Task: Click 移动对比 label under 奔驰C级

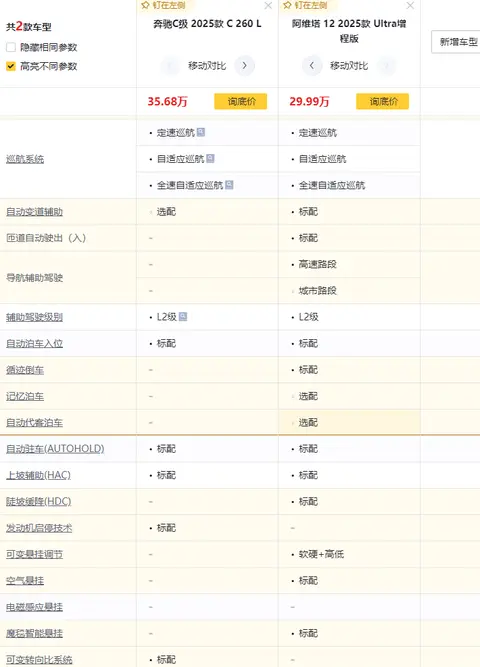Action: [x=207, y=66]
